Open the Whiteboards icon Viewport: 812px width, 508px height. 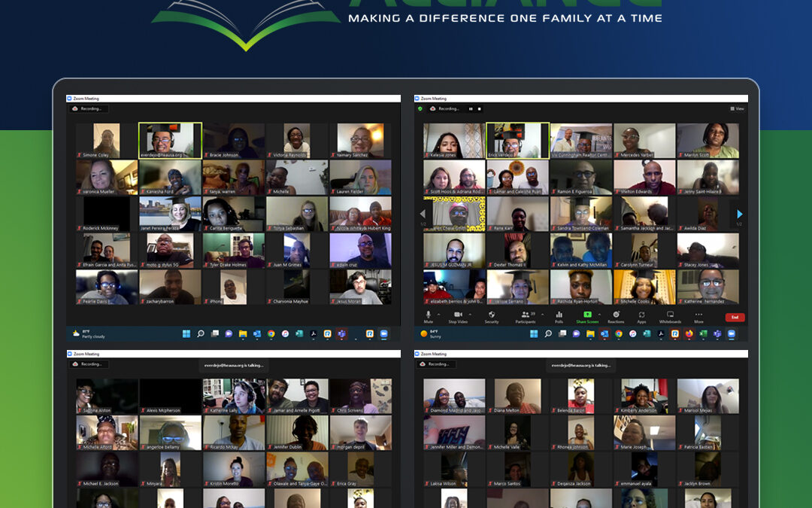(670, 315)
